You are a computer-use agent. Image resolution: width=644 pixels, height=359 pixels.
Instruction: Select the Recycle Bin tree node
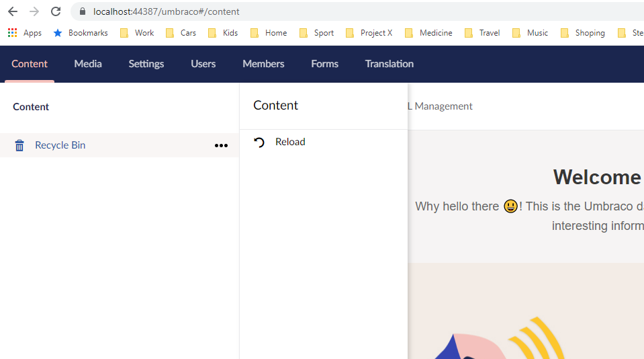pyautogui.click(x=60, y=145)
